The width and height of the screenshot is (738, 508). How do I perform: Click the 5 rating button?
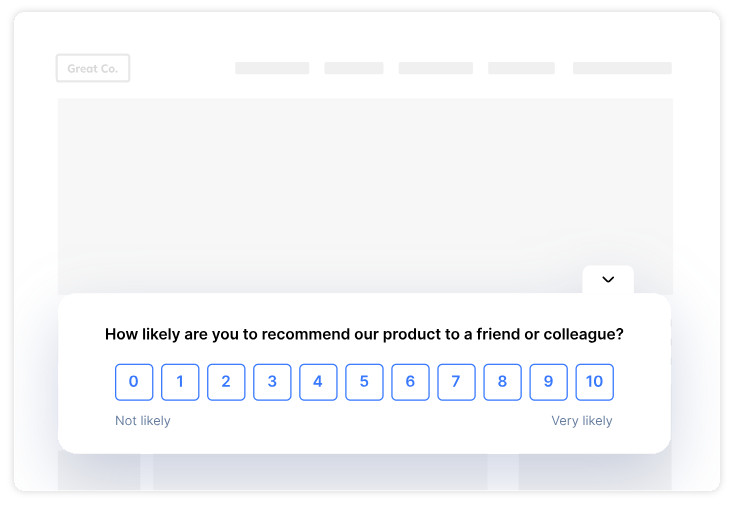click(364, 382)
